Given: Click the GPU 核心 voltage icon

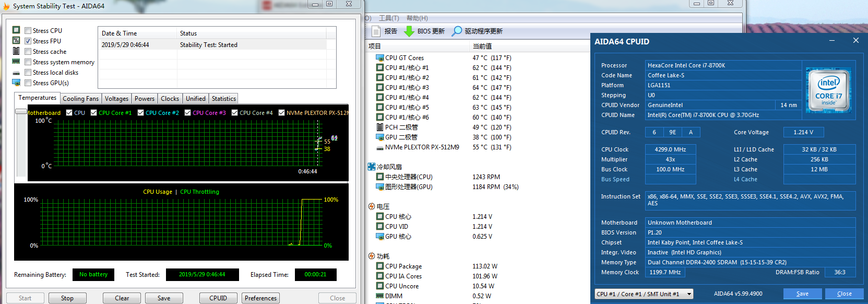Looking at the screenshot, I should pyautogui.click(x=380, y=237).
